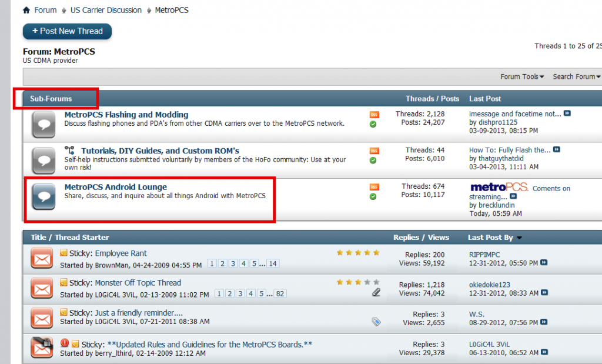Click the green checkmark in Flashing and Modding row
Image resolution: width=602 pixels, height=364 pixels.
pos(373,125)
